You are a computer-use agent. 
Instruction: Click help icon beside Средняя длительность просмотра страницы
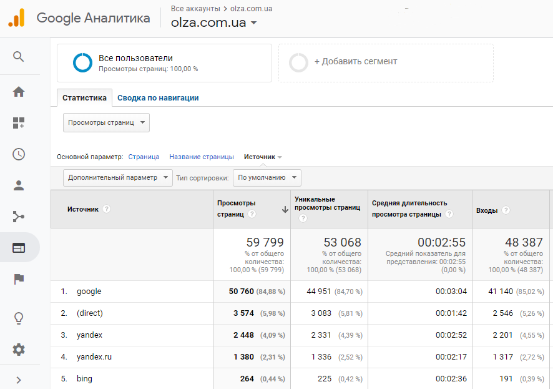pos(449,214)
